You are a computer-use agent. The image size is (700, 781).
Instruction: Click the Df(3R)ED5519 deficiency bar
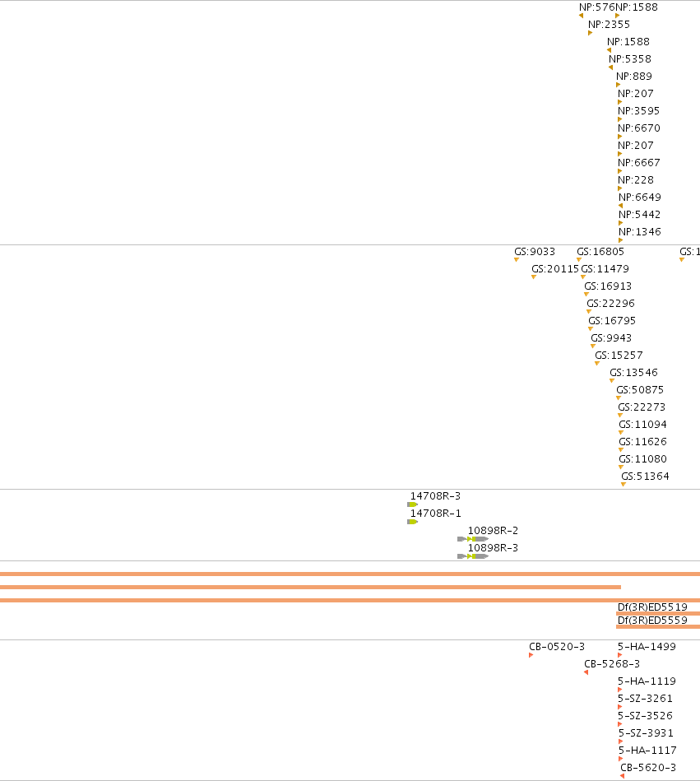click(x=658, y=614)
